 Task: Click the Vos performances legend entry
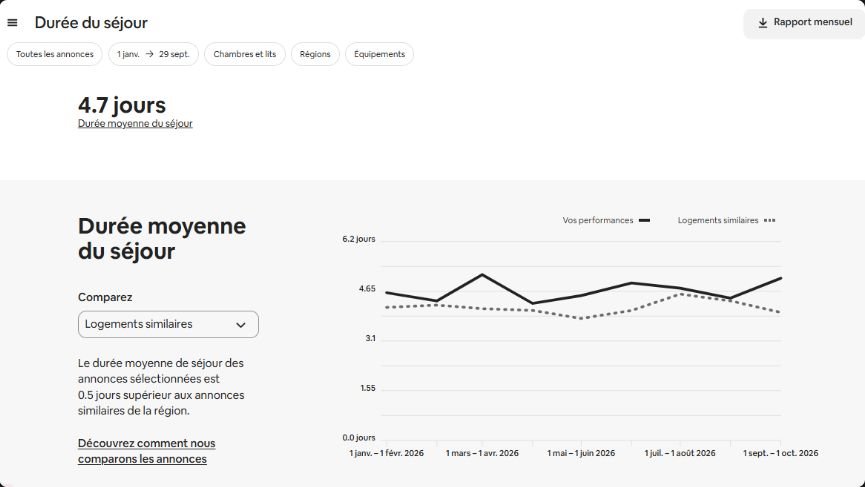point(606,220)
